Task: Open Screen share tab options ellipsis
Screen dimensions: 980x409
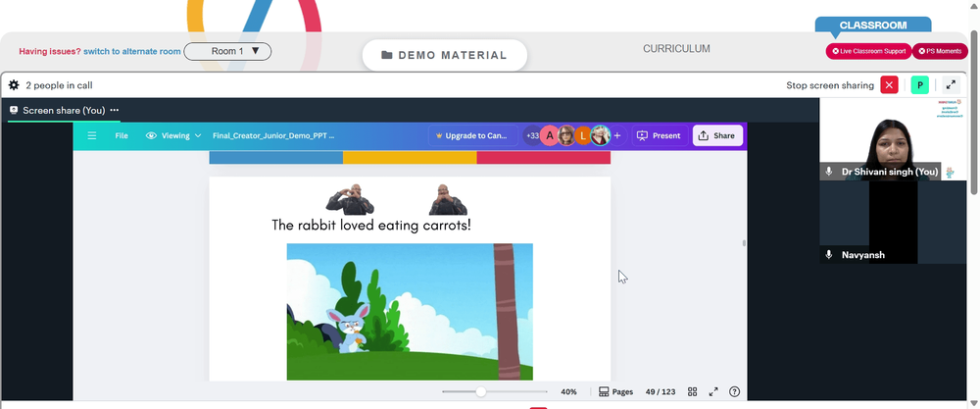Action: tap(115, 110)
